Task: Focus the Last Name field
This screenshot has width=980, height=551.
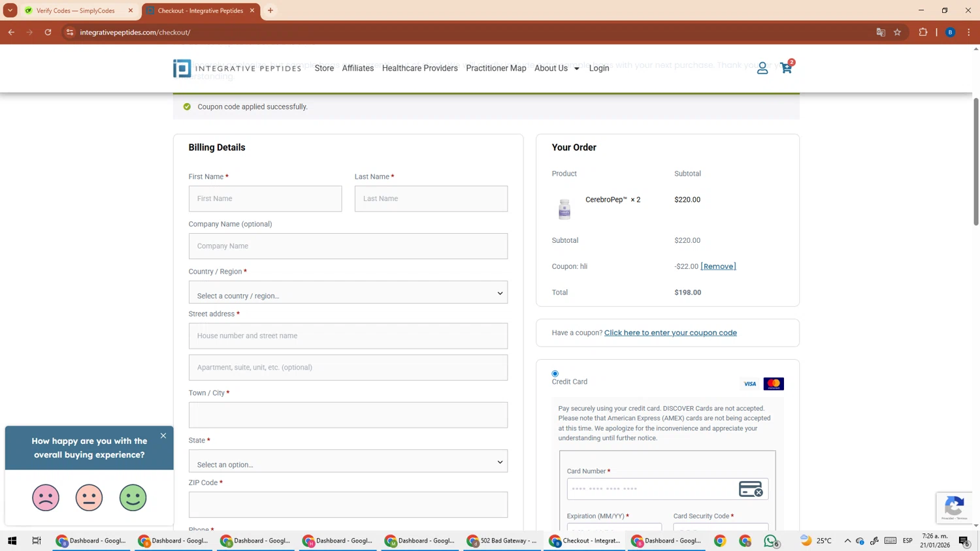Action: (431, 198)
